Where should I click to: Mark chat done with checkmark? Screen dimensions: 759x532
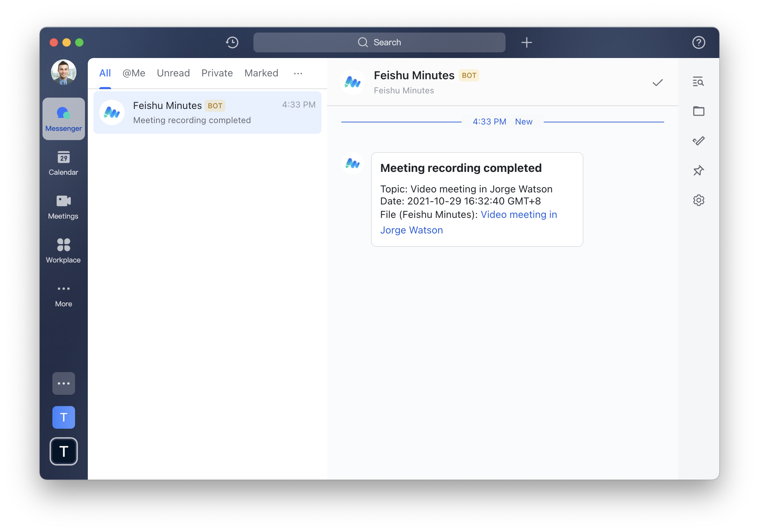[657, 83]
